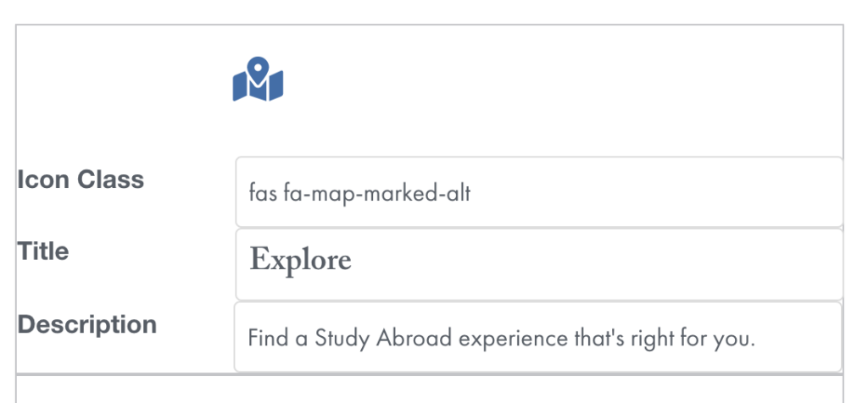
Task: Click the blue map-marked icon preview
Action: point(258,79)
